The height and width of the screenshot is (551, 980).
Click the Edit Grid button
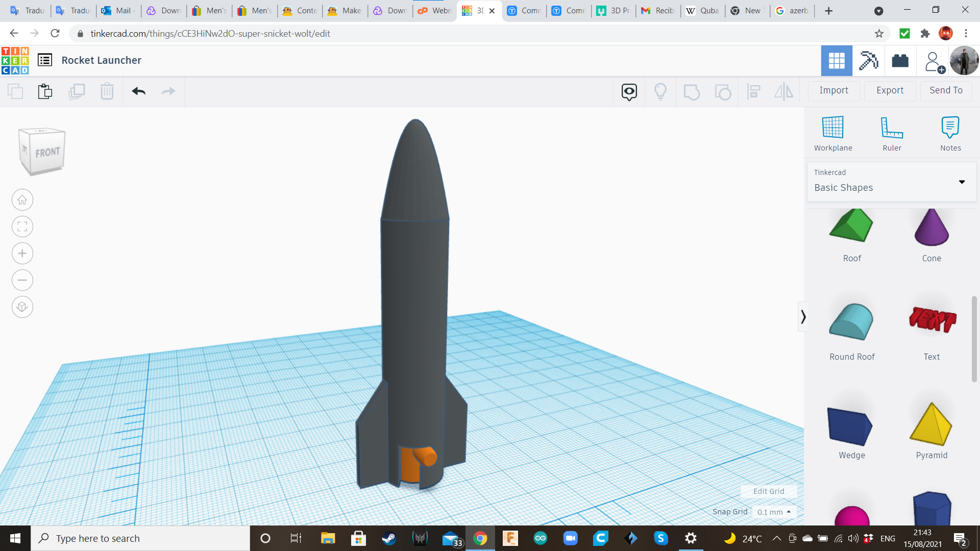coord(769,491)
